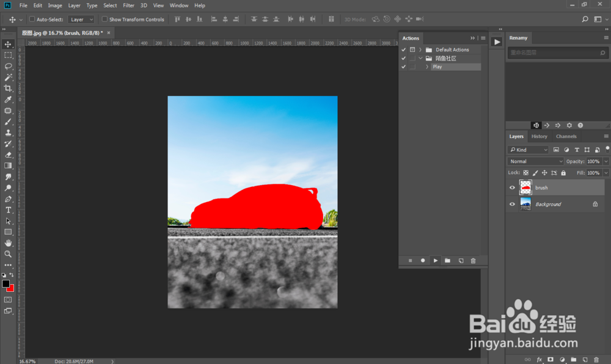Open the layer filter Kind dropdown
Screen dimensions: 611x364
[528, 150]
